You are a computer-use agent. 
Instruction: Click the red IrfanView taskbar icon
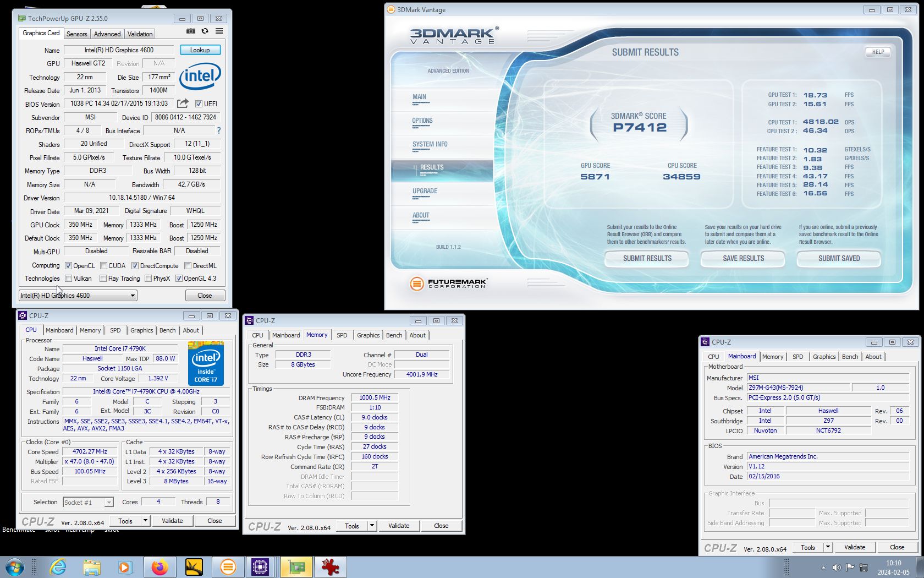[x=331, y=567]
